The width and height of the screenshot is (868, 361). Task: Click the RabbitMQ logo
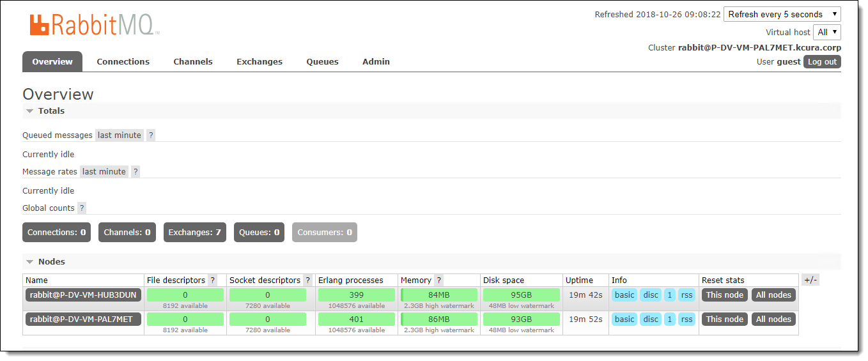point(93,25)
